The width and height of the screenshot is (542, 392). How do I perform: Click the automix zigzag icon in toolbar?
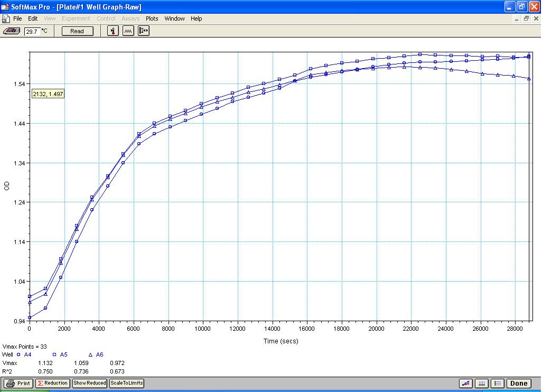(128, 31)
